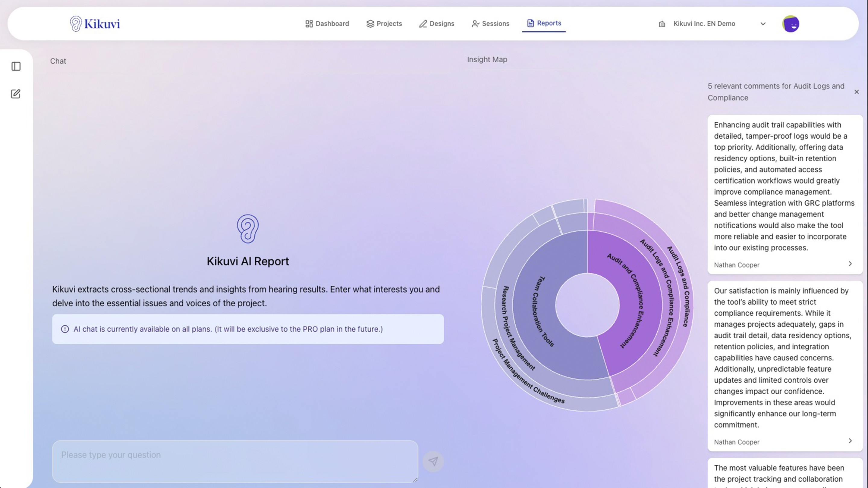Click the organization building icon
This screenshot has width=868, height=488.
pyautogui.click(x=662, y=24)
